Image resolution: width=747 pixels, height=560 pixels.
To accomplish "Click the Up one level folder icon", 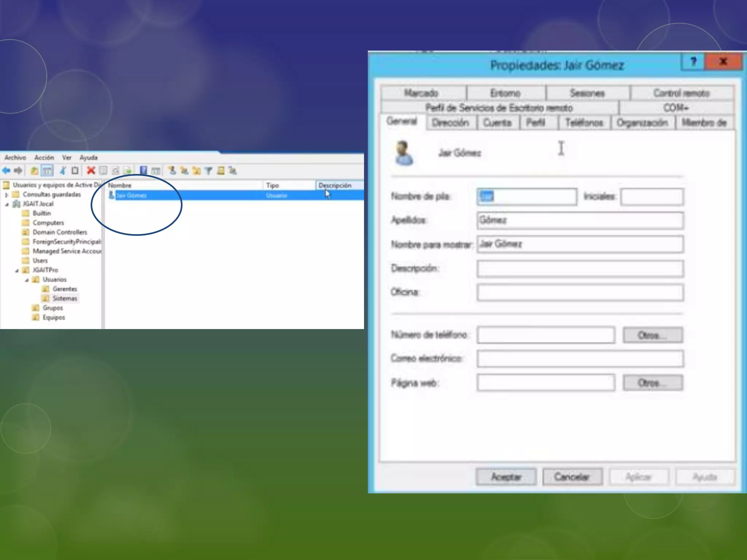I will click(x=34, y=171).
